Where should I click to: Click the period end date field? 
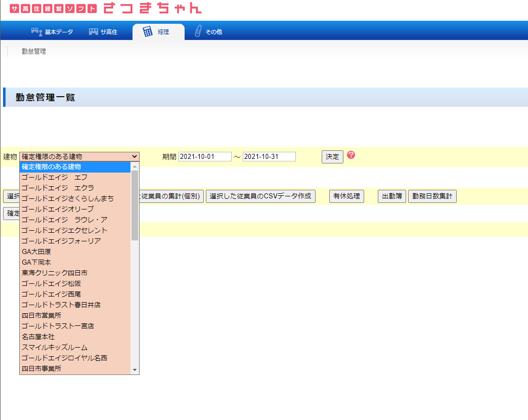tap(269, 157)
